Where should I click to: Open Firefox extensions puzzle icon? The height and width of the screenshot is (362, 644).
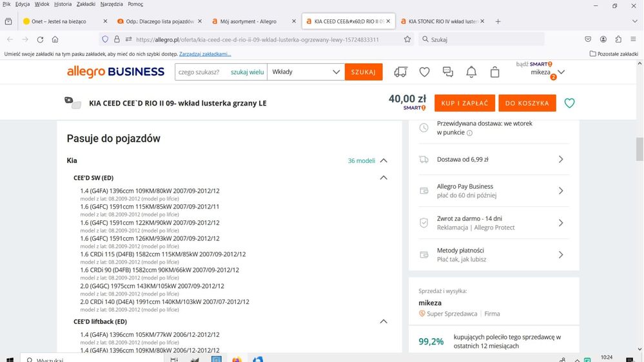pyautogui.click(x=618, y=39)
